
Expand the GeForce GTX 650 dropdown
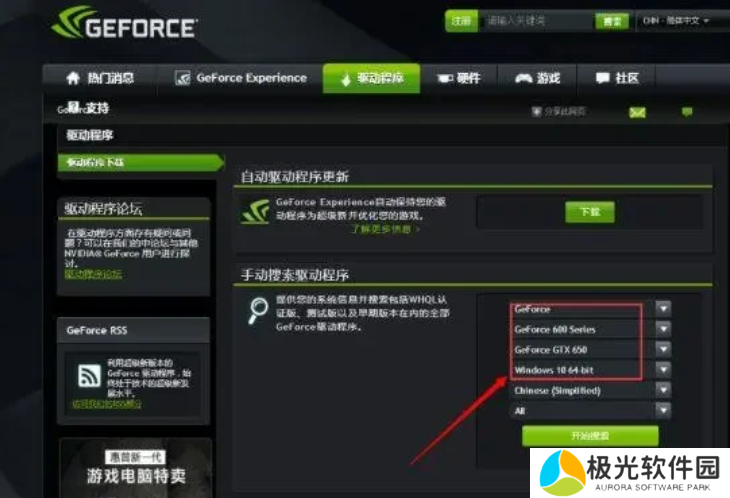(591, 349)
